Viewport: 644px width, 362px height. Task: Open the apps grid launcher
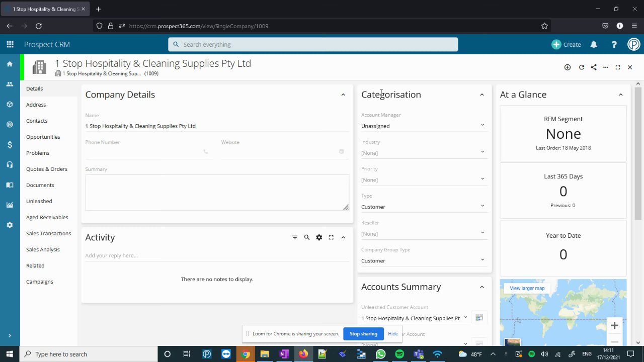tap(10, 44)
